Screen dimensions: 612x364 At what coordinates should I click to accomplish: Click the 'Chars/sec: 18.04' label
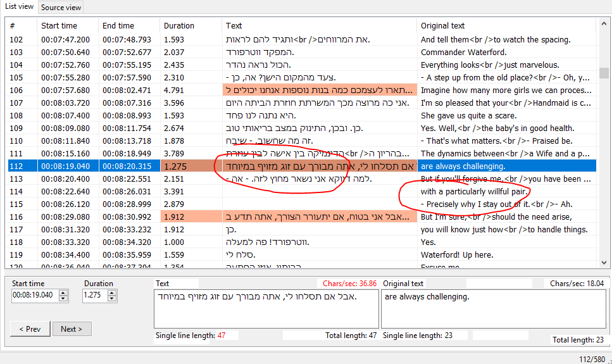coord(577,284)
